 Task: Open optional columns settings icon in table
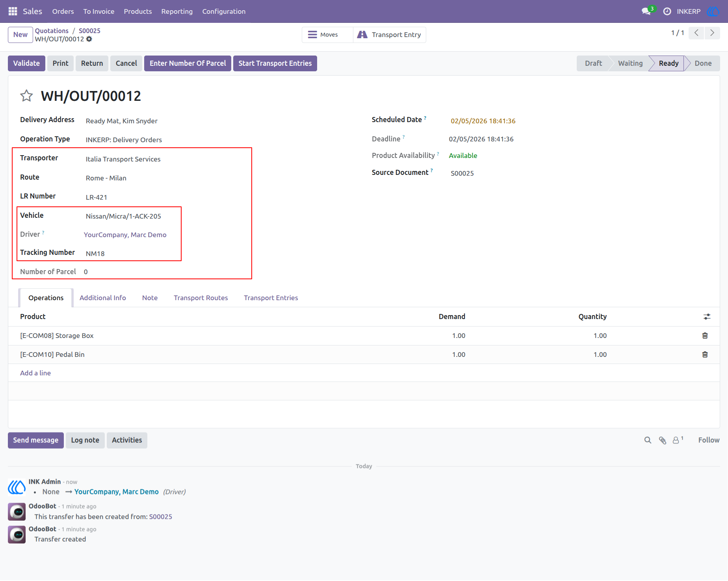coord(707,317)
